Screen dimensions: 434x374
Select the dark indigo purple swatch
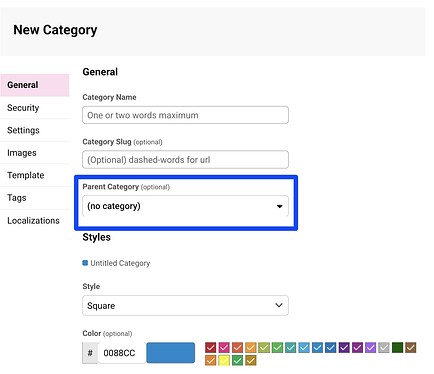(344, 348)
